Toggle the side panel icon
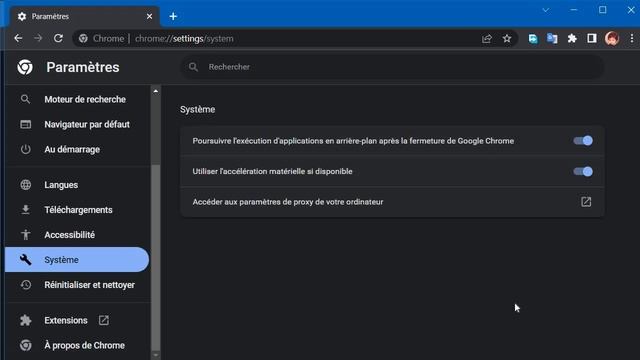 591,38
